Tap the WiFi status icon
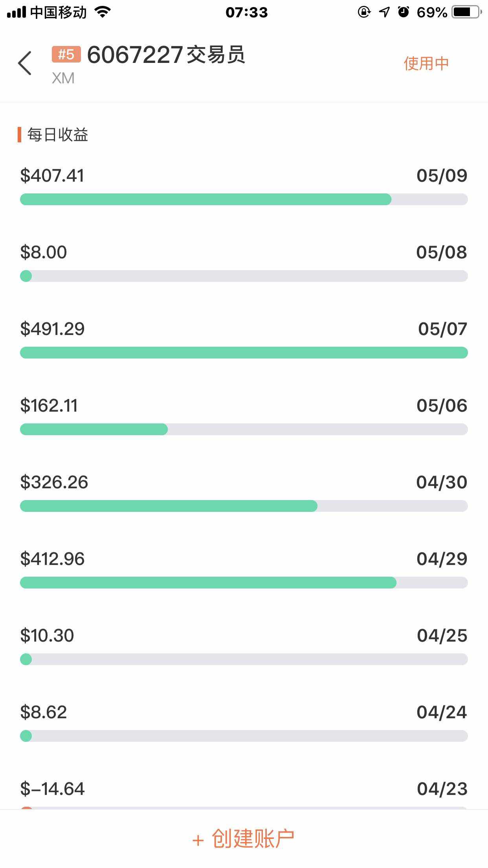This screenshot has width=488, height=868. (x=103, y=12)
